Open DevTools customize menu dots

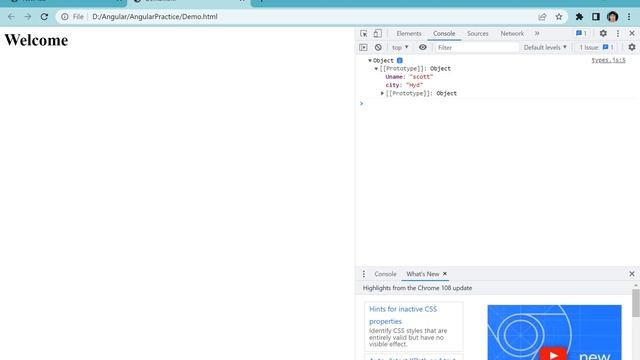[618, 33]
